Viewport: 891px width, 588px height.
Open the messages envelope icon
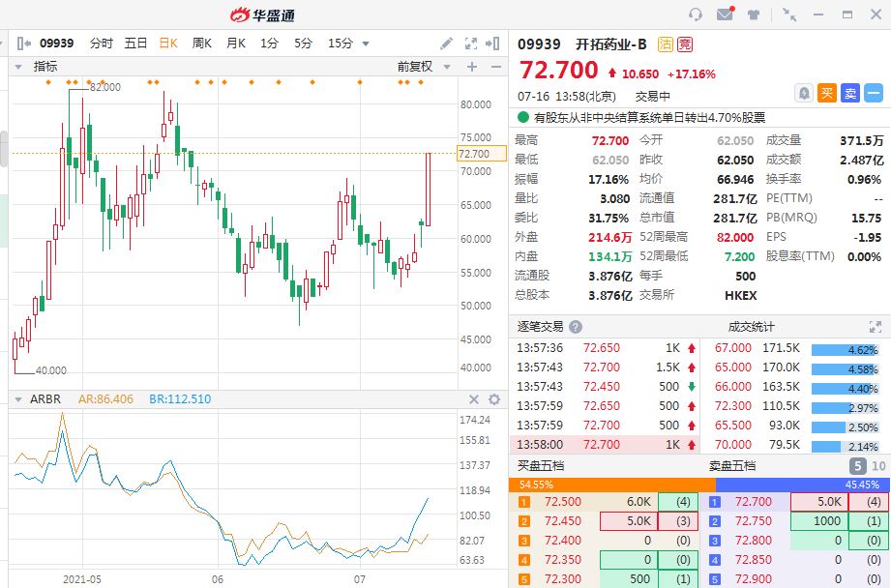point(724,15)
